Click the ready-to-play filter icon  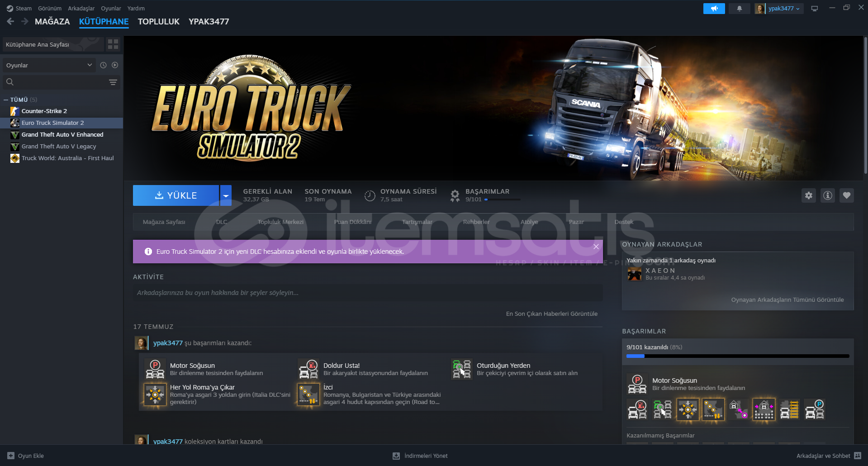tap(115, 65)
